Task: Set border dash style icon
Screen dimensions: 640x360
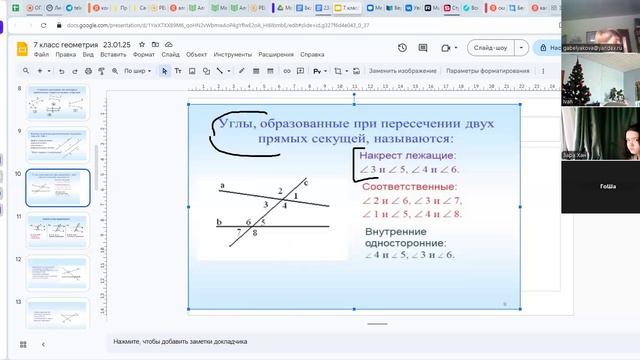Action: pos(270,71)
